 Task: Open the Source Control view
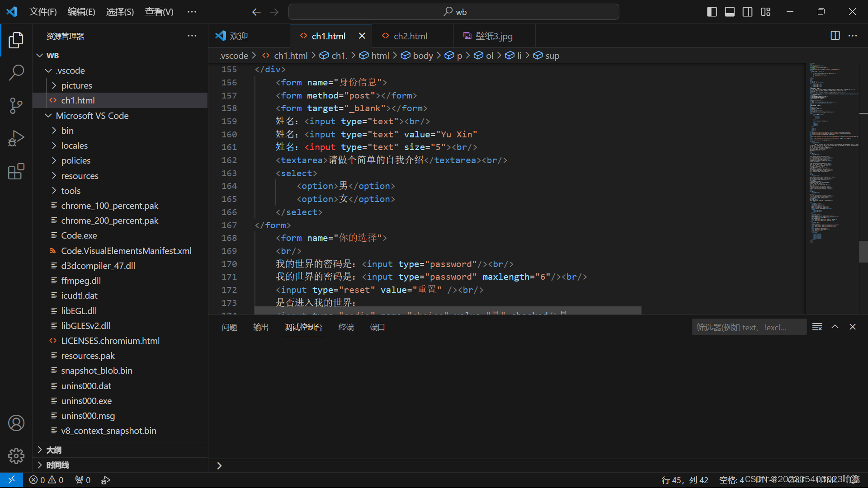point(16,106)
